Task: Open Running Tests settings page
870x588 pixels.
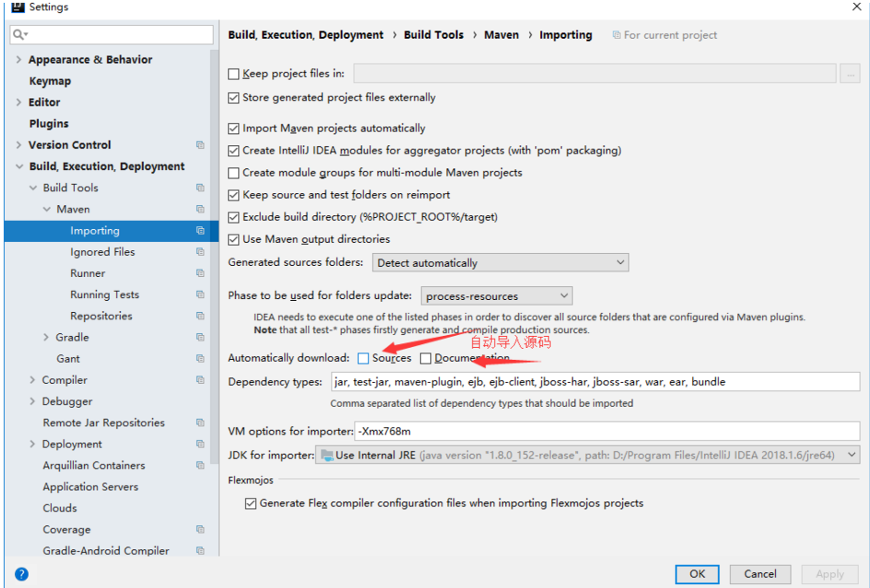Action: pyautogui.click(x=105, y=294)
